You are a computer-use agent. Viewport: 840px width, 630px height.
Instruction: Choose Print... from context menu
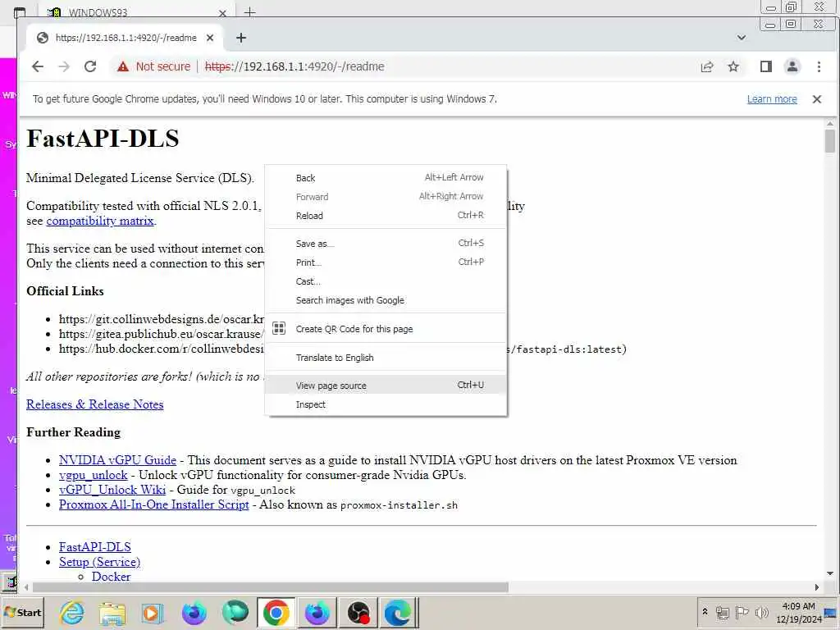(x=386, y=262)
